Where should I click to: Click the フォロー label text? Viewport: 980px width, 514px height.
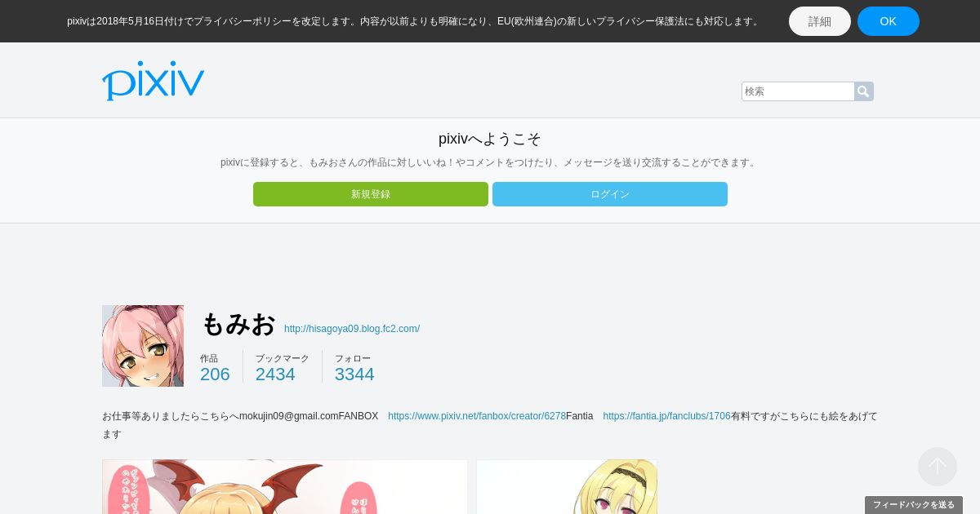[353, 358]
